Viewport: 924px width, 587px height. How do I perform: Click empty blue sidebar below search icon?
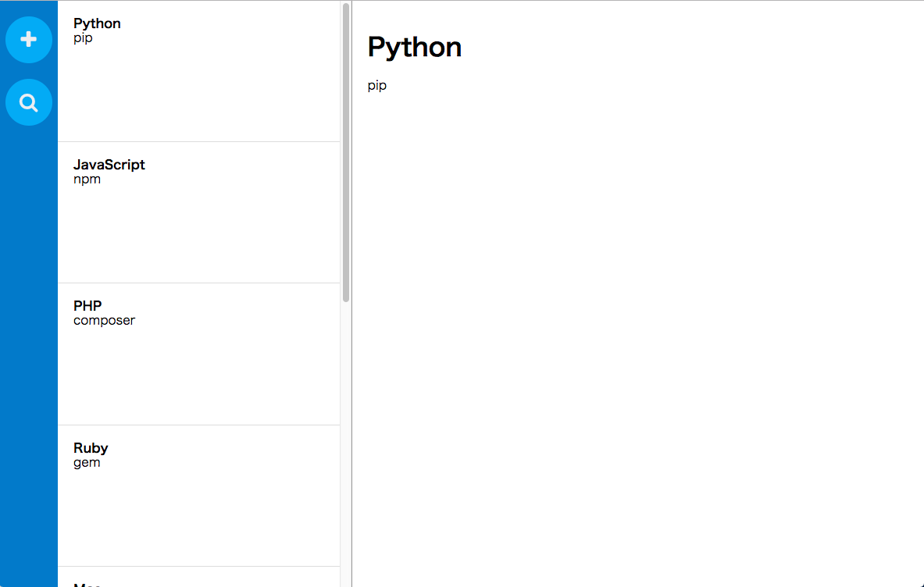28,354
